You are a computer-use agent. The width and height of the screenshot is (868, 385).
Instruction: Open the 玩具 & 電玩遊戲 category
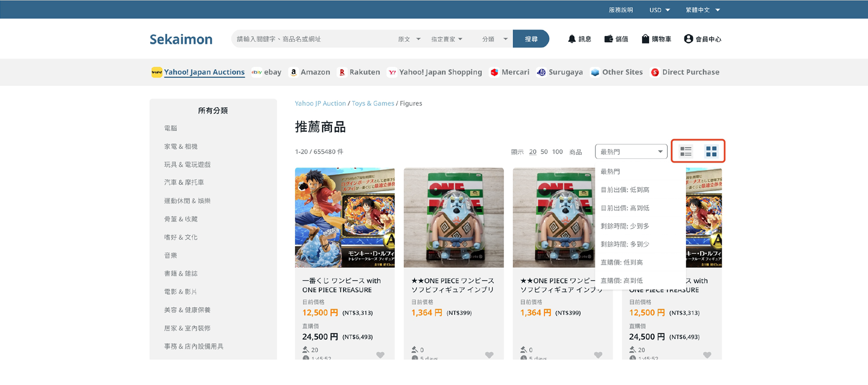(x=187, y=164)
